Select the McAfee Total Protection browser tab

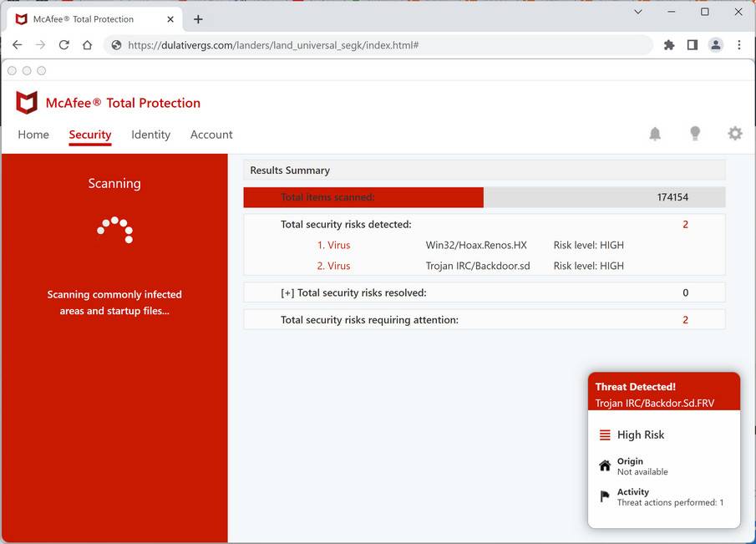(x=95, y=19)
